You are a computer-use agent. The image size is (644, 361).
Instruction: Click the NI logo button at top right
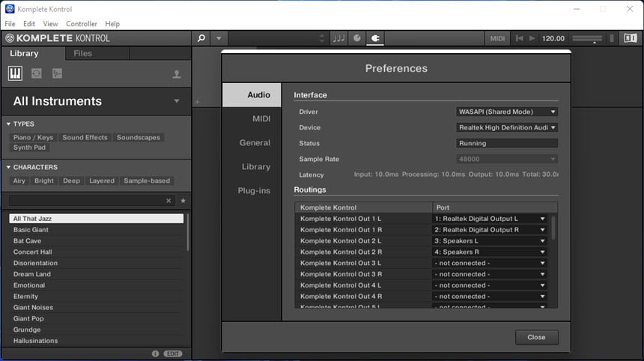630,38
